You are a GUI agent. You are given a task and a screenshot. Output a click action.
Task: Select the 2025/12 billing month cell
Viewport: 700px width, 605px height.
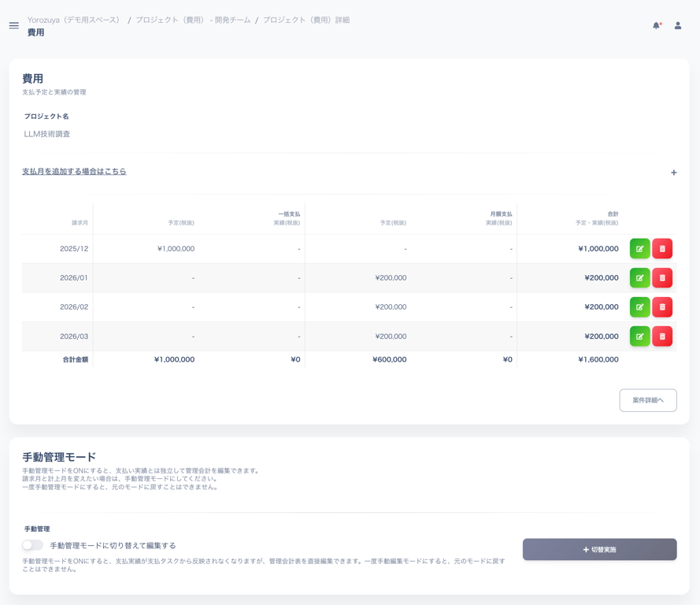tap(74, 249)
